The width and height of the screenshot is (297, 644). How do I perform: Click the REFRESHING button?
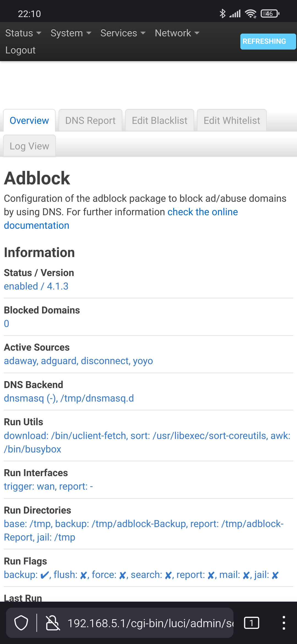268,41
